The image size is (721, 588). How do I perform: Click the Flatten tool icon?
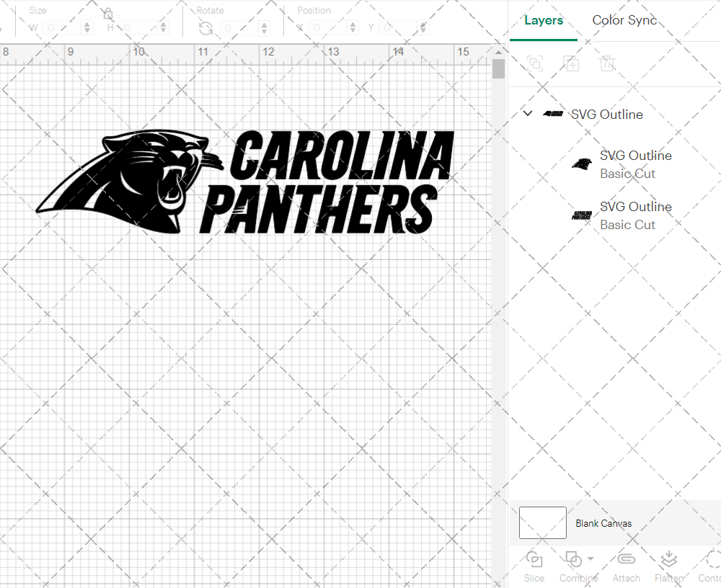668,560
